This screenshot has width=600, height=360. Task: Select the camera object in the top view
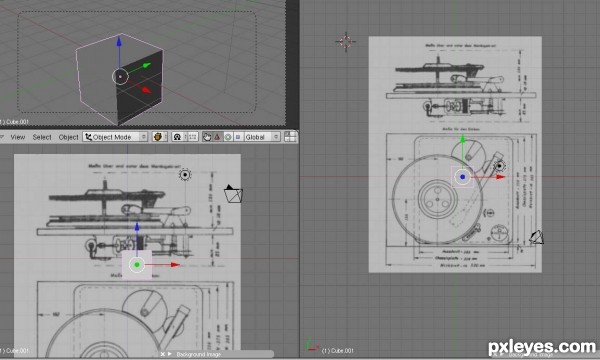(x=536, y=237)
